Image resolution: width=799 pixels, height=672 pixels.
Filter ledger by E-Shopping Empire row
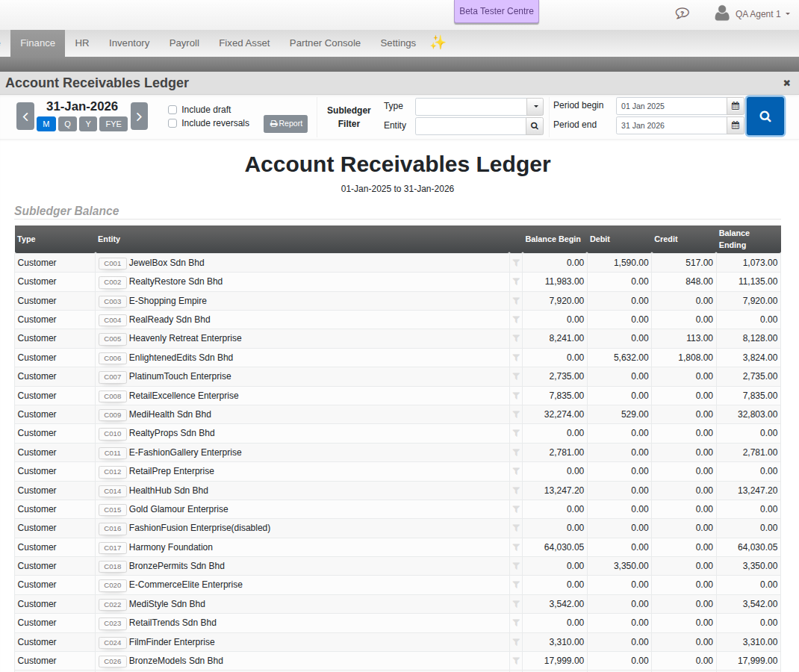[516, 301]
